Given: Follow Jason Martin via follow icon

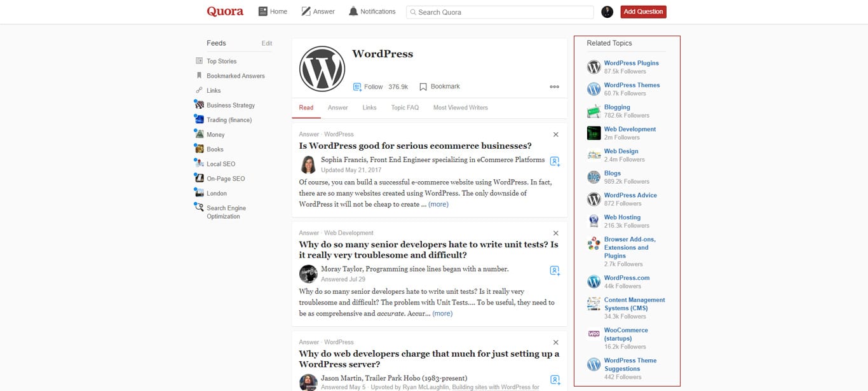Looking at the screenshot, I should pyautogui.click(x=555, y=380).
